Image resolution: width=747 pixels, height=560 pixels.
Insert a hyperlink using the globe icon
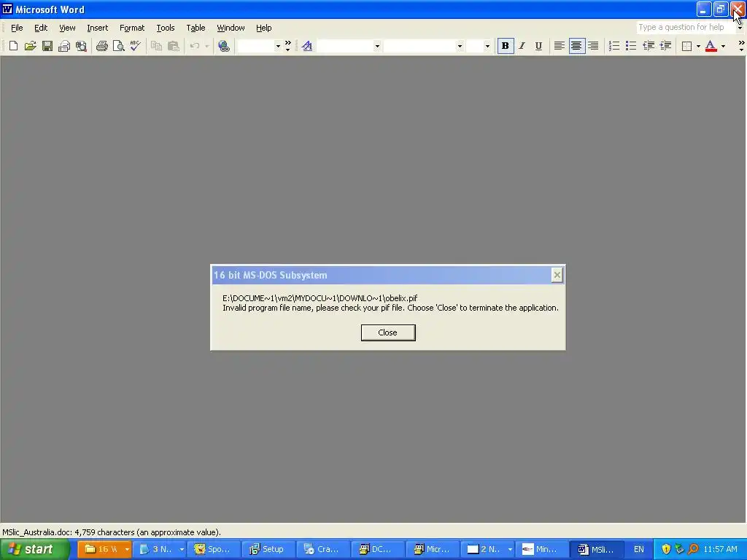pyautogui.click(x=223, y=46)
